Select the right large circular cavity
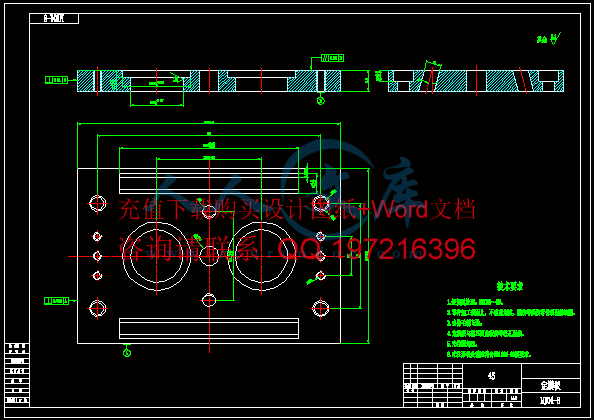Image resolution: width=594 pixels, height=420 pixels. pos(261,256)
